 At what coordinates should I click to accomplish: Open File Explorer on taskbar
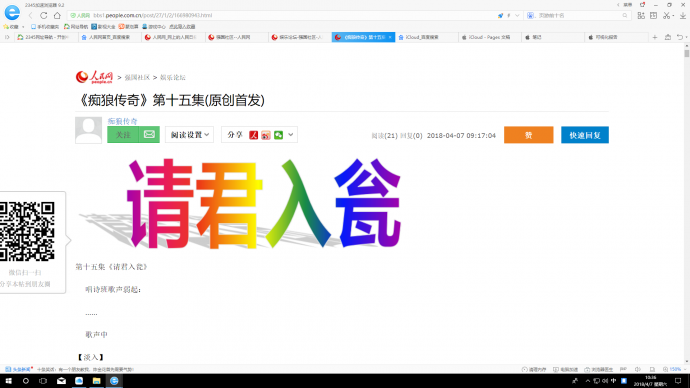[96, 381]
